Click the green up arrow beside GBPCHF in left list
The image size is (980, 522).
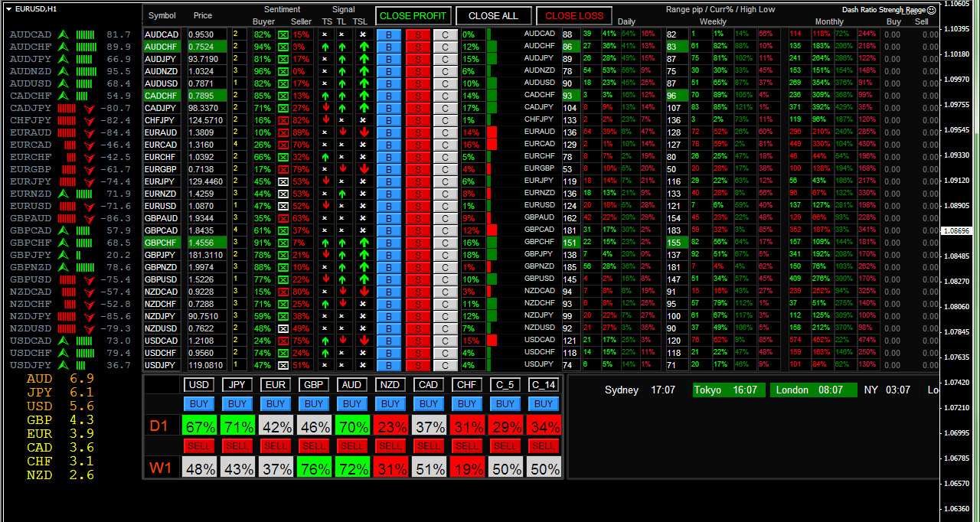coord(64,243)
